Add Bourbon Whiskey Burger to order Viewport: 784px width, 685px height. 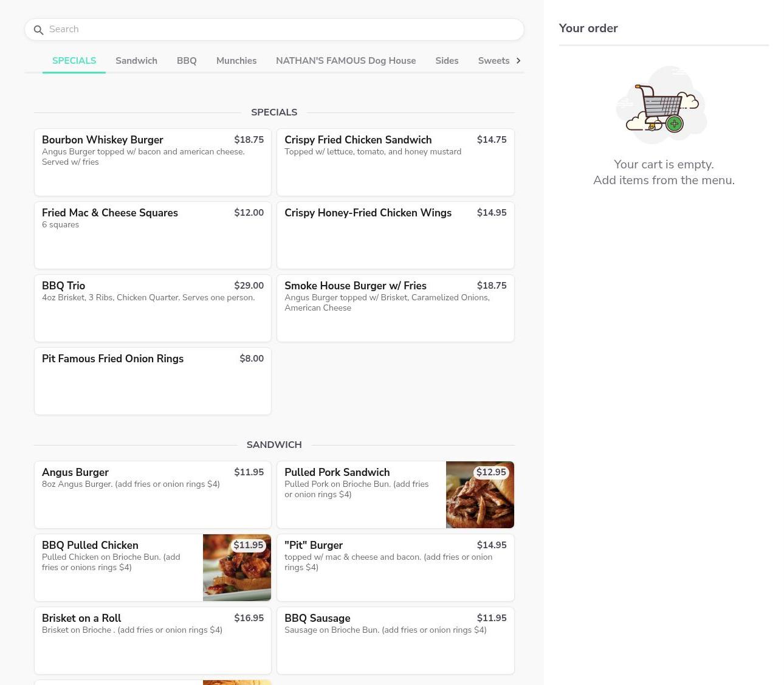coord(153,162)
